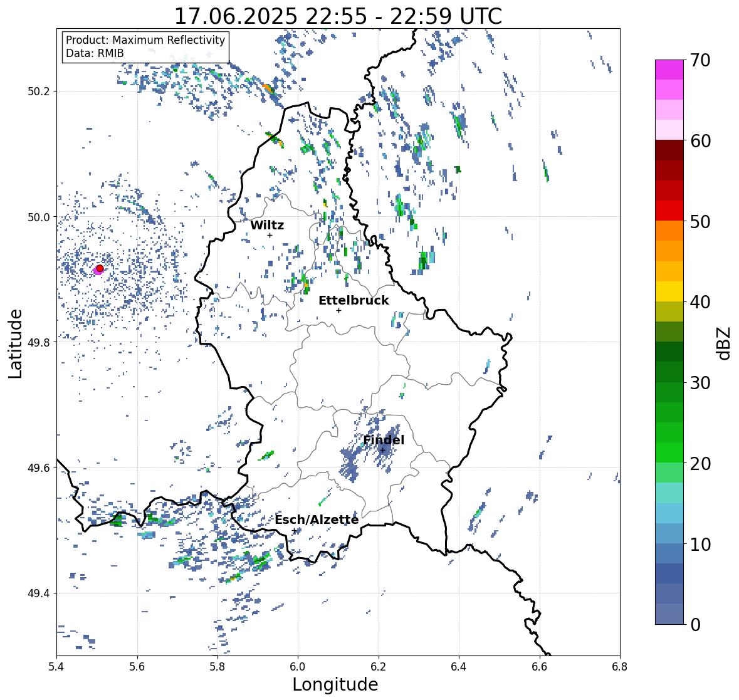Click the 10 dBZ colorbar tick
739x700 pixels.
pyautogui.click(x=700, y=544)
